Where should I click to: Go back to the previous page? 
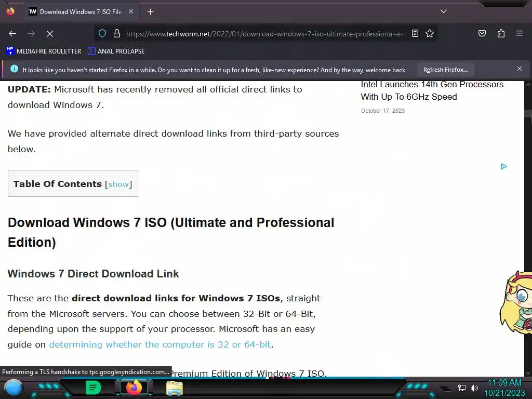12,34
